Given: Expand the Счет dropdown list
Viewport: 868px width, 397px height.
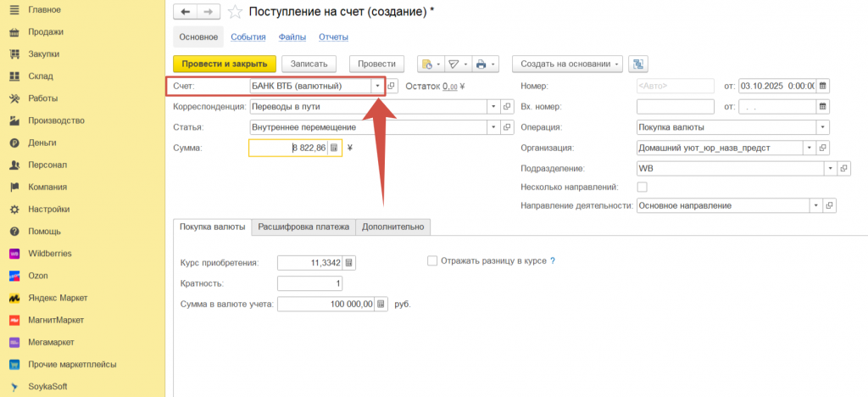Looking at the screenshot, I should pyautogui.click(x=378, y=86).
